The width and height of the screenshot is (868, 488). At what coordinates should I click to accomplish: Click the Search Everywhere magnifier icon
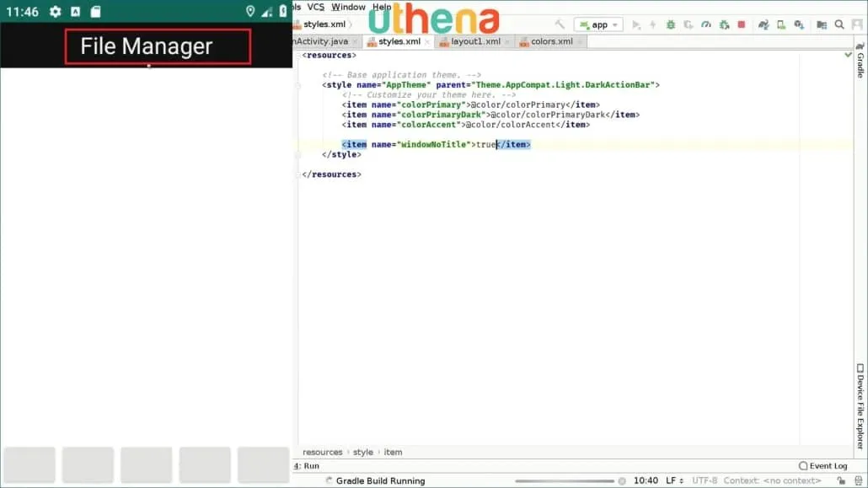click(839, 25)
